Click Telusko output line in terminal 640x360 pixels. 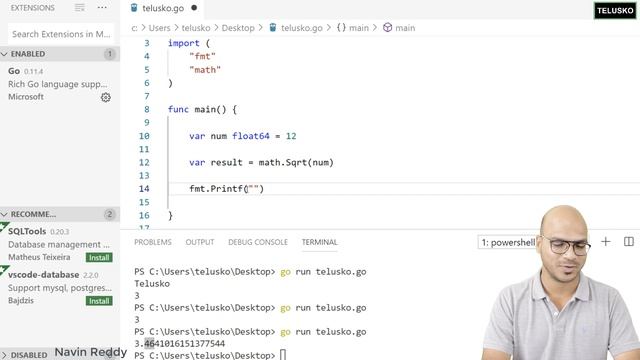152,283
